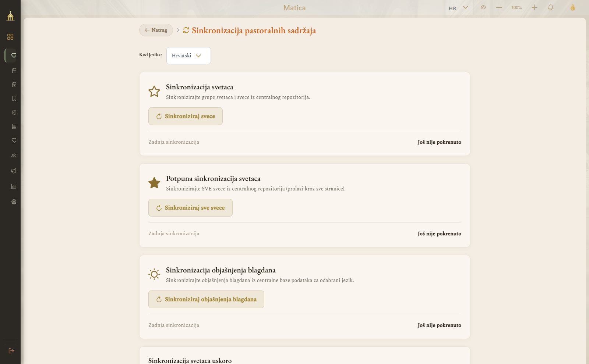Click the sync icon beside page title
Viewport: 589px width, 364px height.
[x=186, y=30]
